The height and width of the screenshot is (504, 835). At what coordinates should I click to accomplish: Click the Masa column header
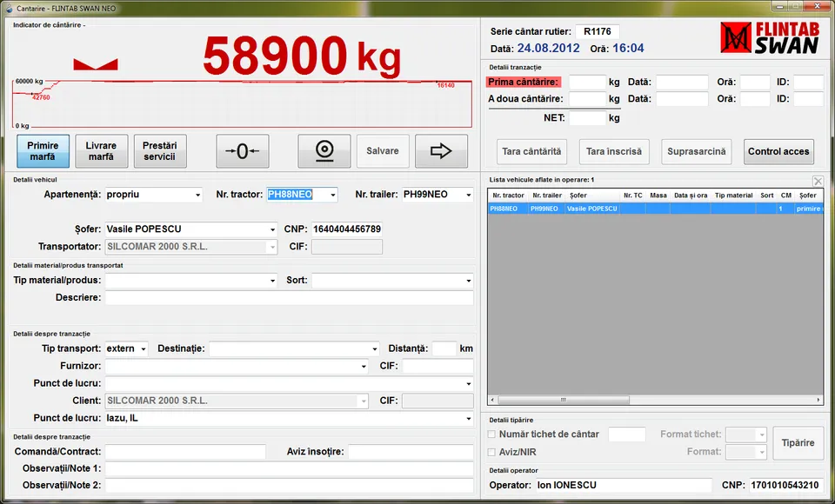click(x=658, y=196)
